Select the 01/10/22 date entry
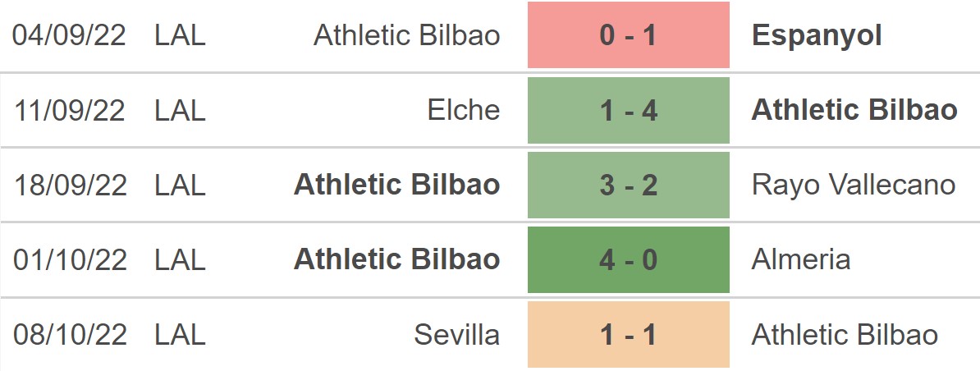 pos(70,259)
